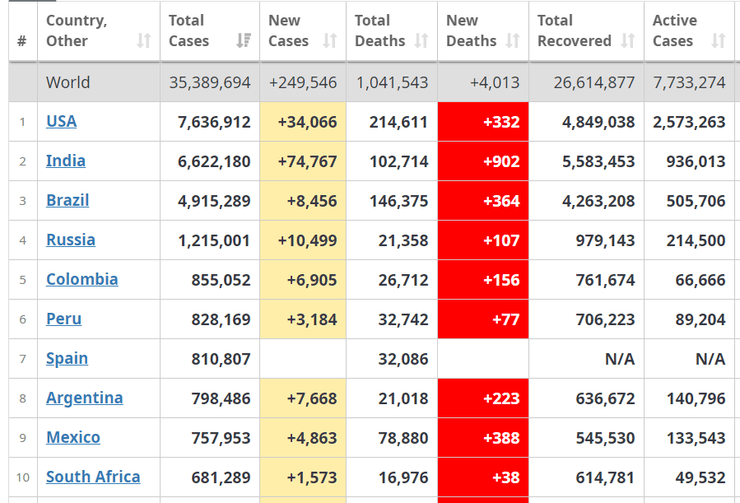
Task: Visit the Colombia country page
Action: [x=82, y=279]
